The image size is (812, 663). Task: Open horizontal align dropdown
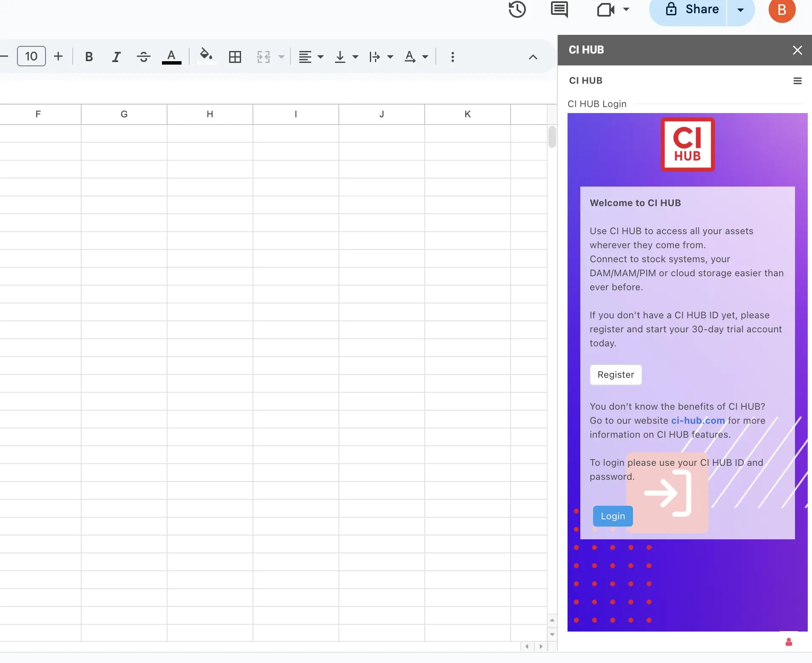pyautogui.click(x=311, y=57)
